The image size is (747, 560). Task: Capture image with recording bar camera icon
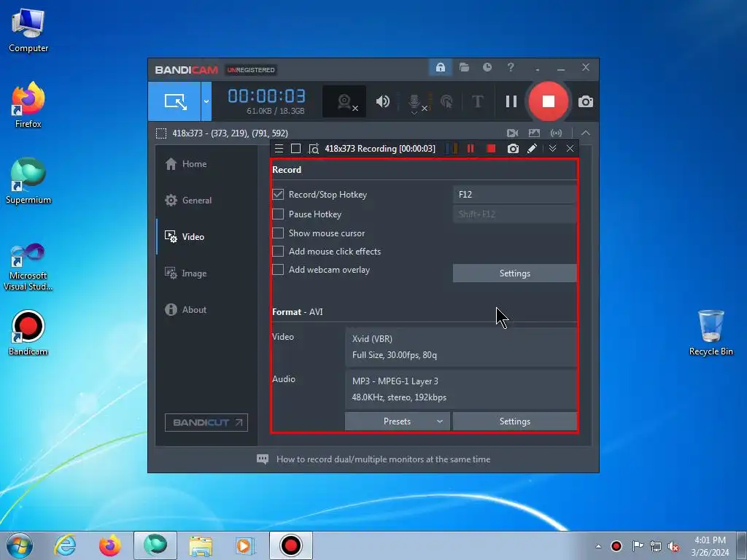coord(513,149)
